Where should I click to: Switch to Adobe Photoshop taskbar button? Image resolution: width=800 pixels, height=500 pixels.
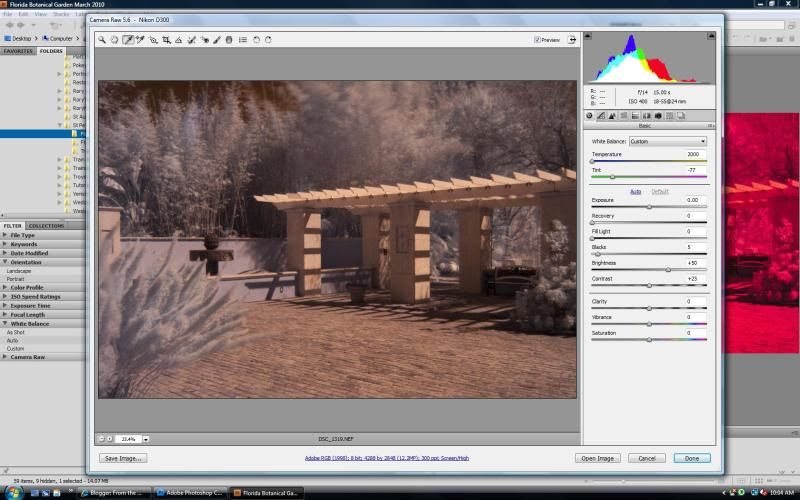[x=189, y=493]
